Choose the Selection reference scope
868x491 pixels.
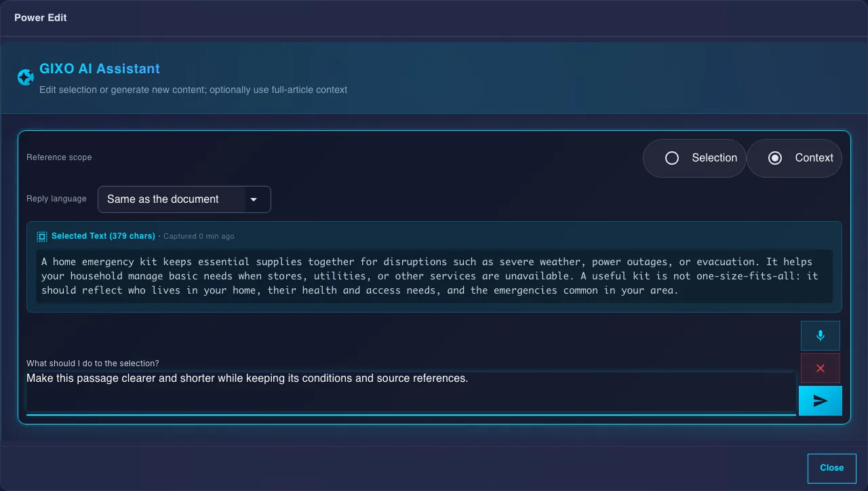point(694,158)
